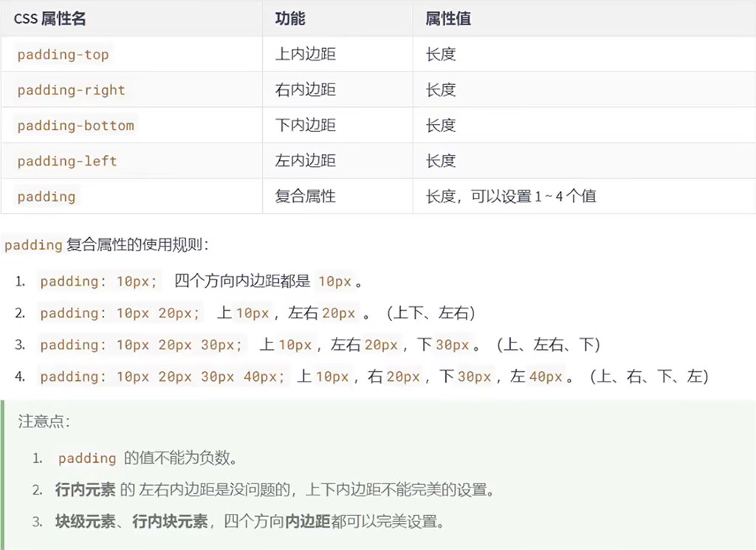Select bold text '行内元素' in note 2
This screenshot has width=756, height=550.
coord(86,489)
